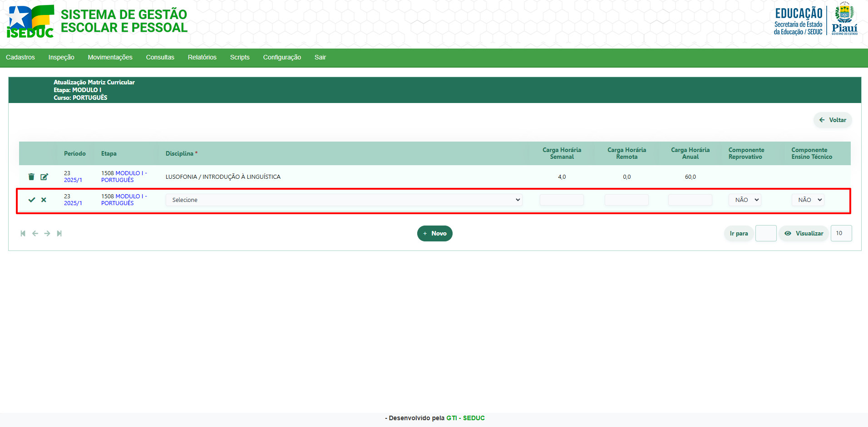The height and width of the screenshot is (427, 868).
Task: Open the Componente Ensino Técnico NÃO dropdown
Action: coord(808,200)
